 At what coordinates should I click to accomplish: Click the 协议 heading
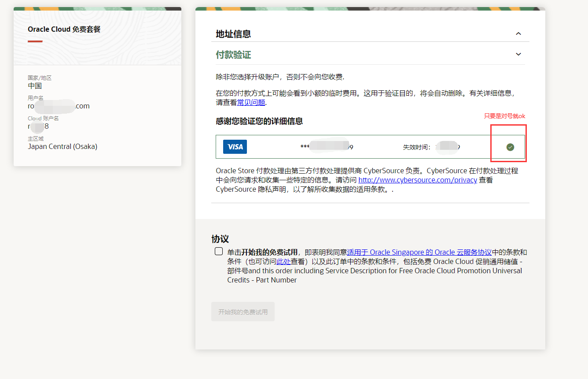[220, 239]
